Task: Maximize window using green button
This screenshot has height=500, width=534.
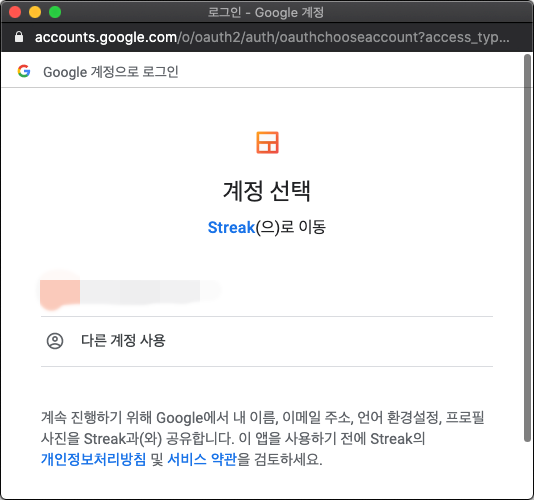Action: pos(55,12)
